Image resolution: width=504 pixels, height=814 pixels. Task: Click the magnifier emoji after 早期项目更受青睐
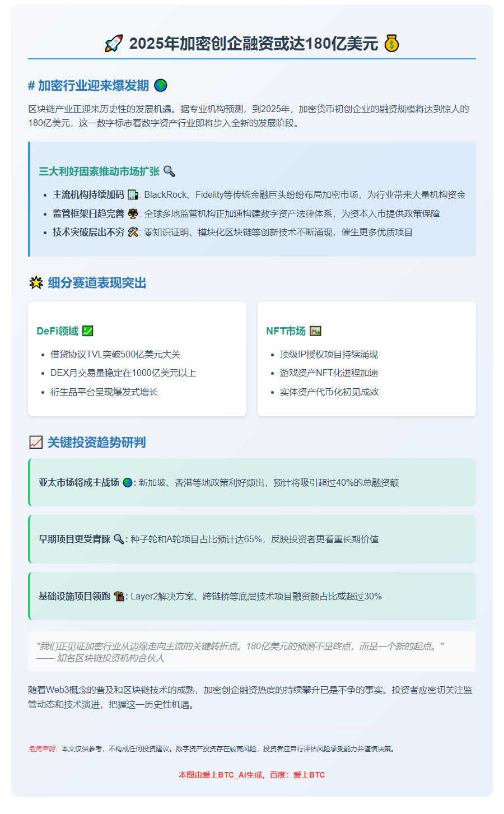[119, 539]
